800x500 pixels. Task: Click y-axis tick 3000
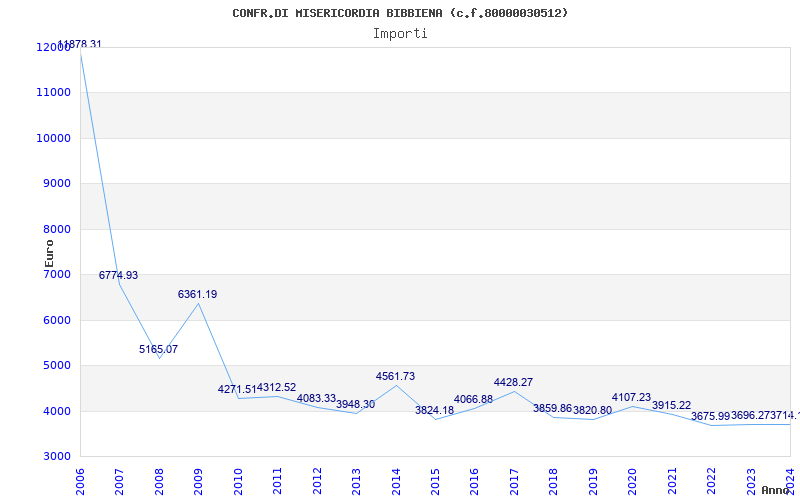(x=55, y=457)
